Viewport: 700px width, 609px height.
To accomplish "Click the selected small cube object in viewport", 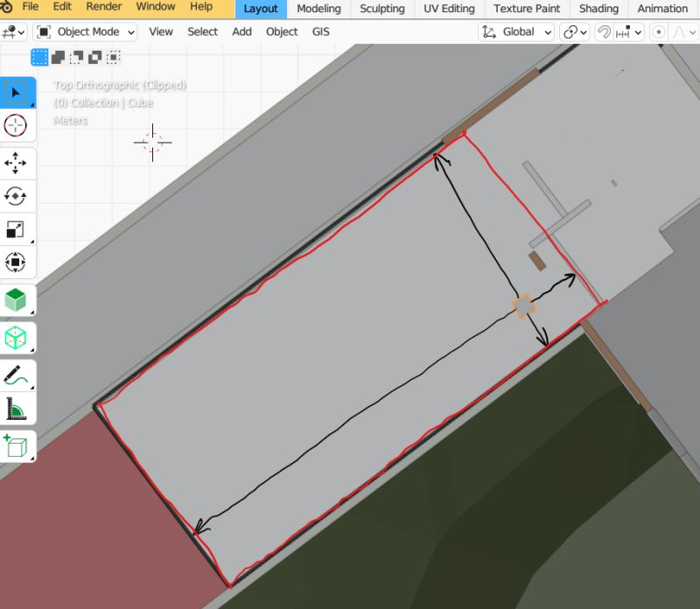I will click(523, 307).
